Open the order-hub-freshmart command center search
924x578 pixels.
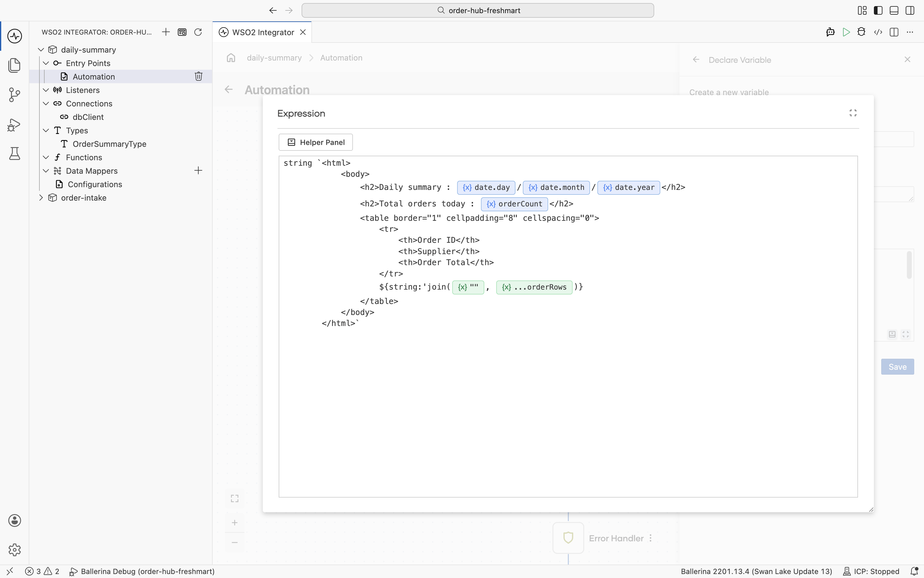[x=478, y=10]
